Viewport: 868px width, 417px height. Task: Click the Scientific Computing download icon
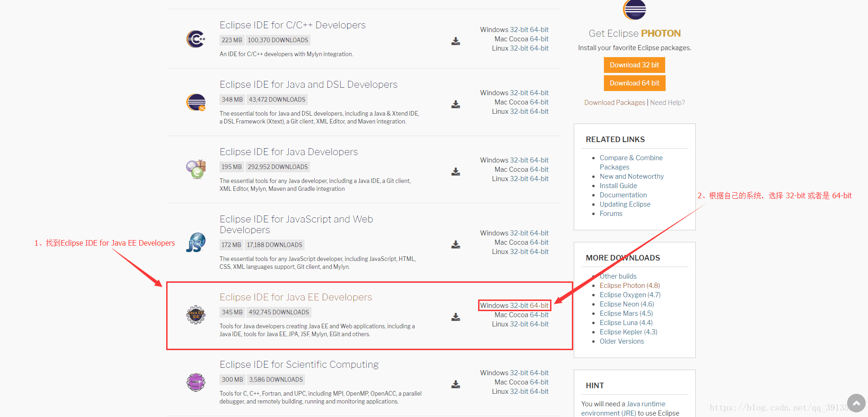click(x=456, y=384)
